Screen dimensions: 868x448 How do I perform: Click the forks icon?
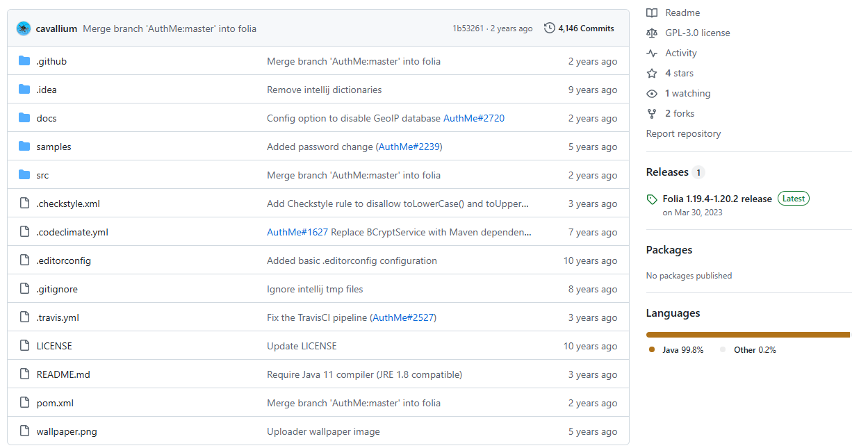(652, 113)
